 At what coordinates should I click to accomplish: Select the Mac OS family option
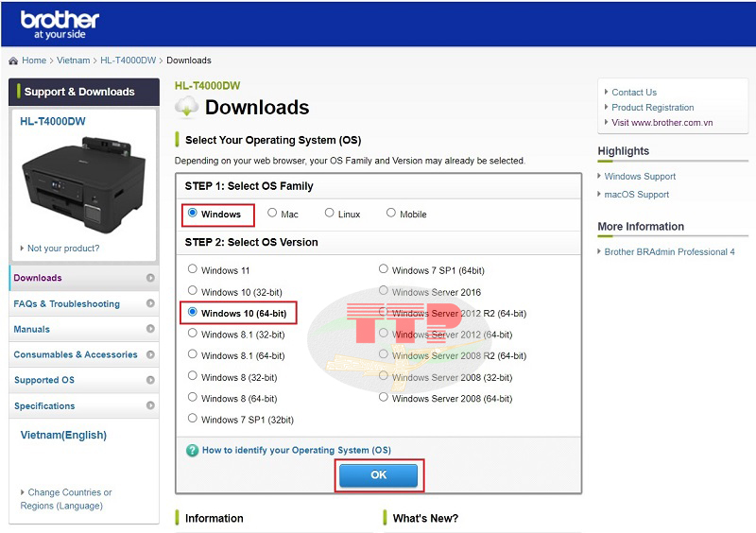pos(272,213)
